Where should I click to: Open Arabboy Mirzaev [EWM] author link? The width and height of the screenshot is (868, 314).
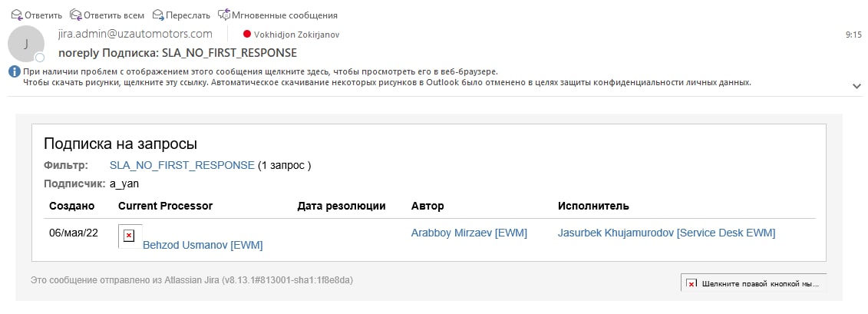(469, 233)
